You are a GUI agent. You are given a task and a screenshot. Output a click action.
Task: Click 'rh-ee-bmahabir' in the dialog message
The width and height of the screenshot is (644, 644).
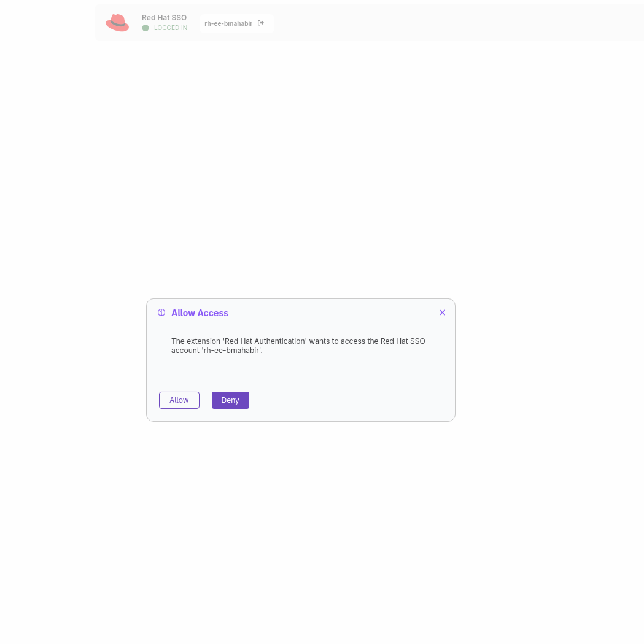(x=232, y=351)
